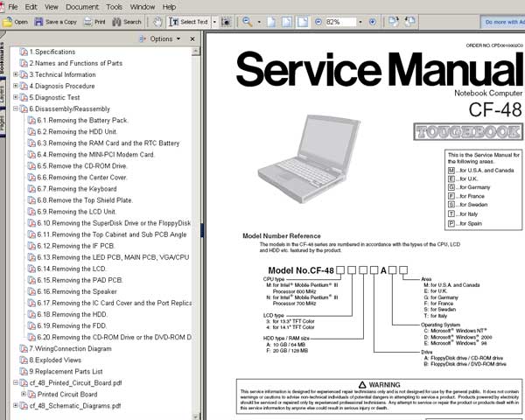Go to 7.WiringConnection Diagram bookmark
This screenshot has height=420, width=525.
pyautogui.click(x=70, y=348)
